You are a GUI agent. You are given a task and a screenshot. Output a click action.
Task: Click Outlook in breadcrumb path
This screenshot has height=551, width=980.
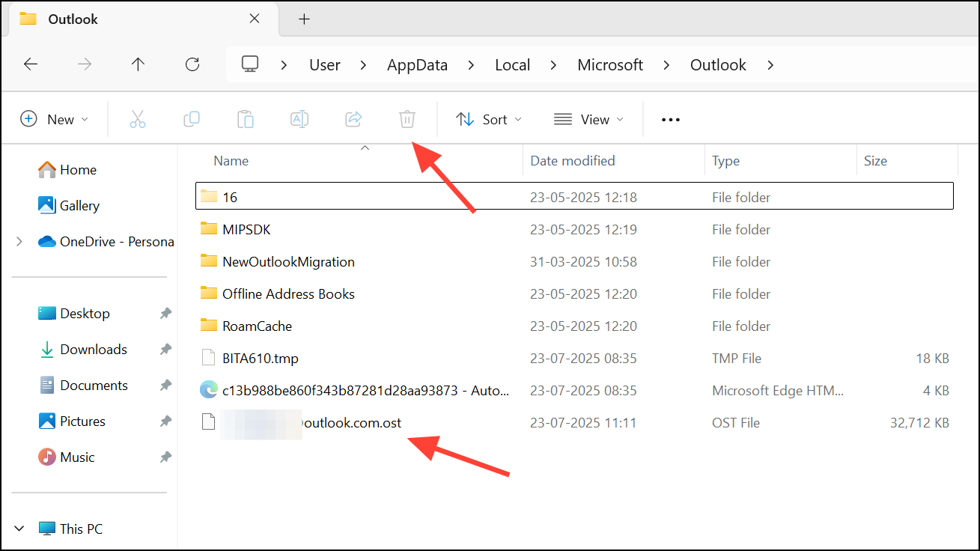(x=718, y=65)
